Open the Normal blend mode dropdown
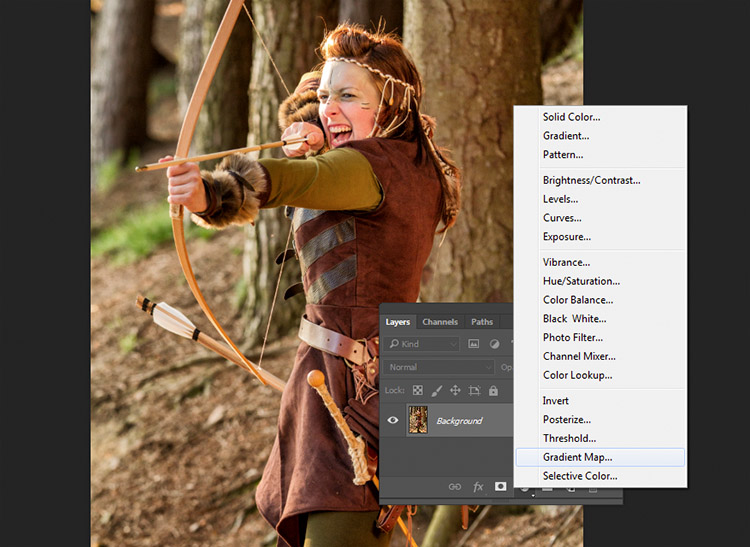The height and width of the screenshot is (547, 750). point(439,367)
